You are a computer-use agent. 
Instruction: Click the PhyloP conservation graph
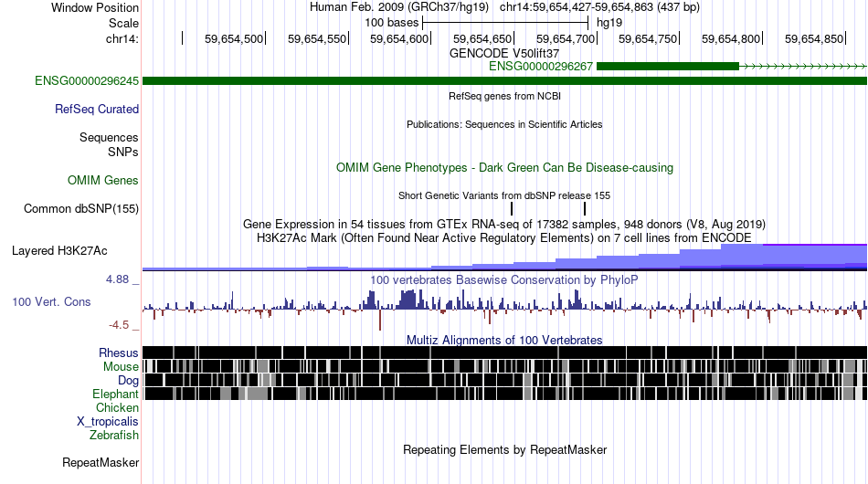504,309
